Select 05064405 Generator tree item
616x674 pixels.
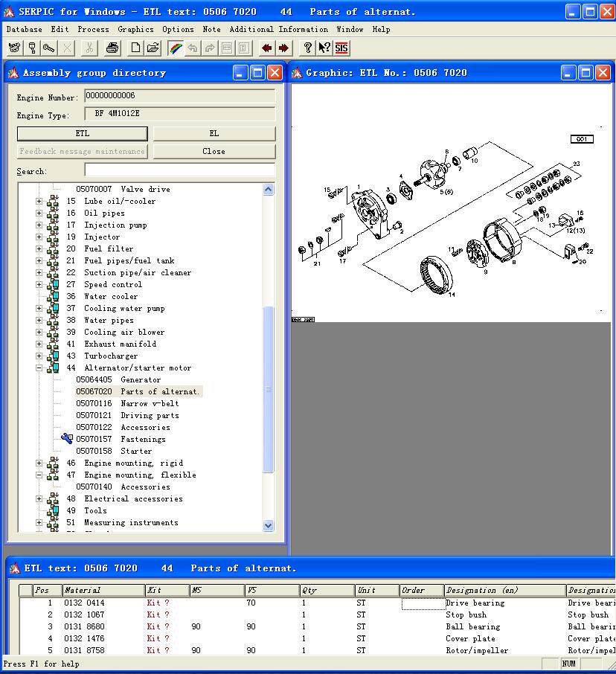(118, 379)
